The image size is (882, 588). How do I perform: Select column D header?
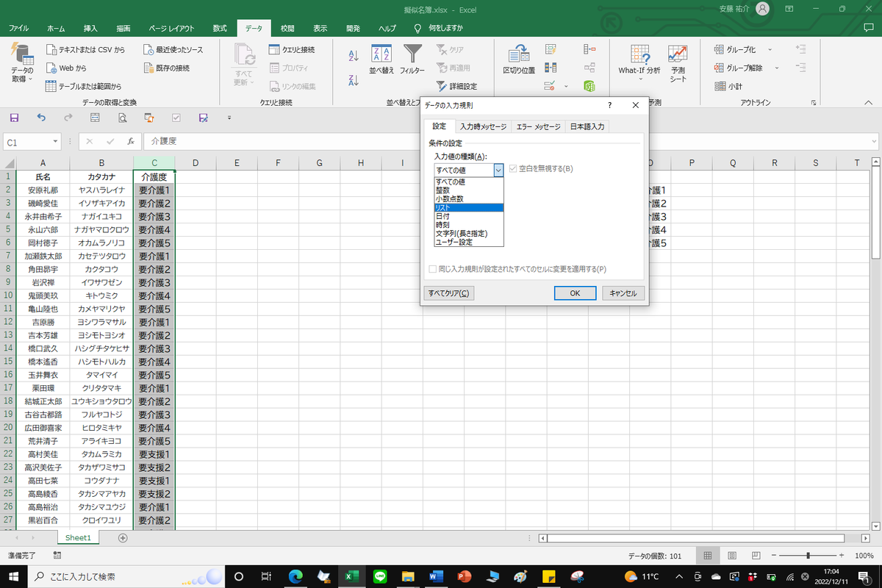coord(195,163)
